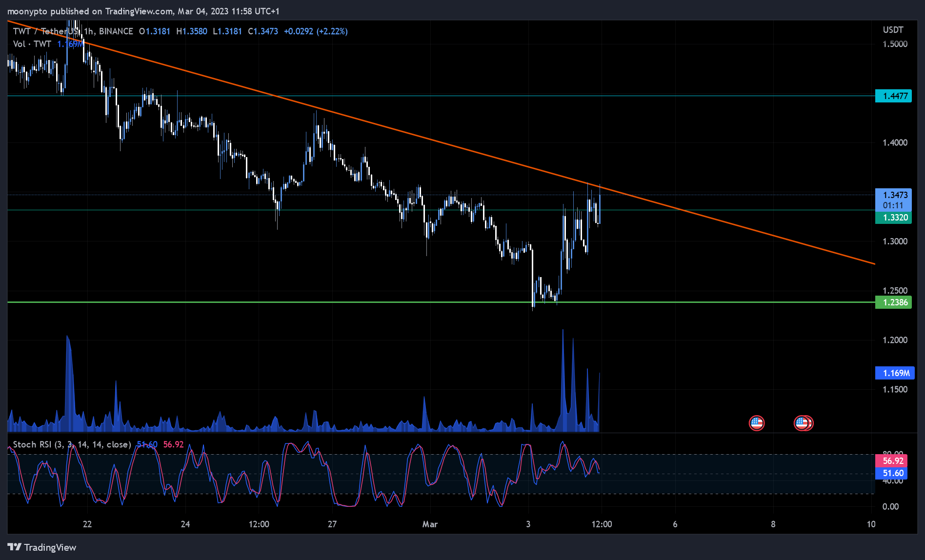Click the high value H1.3580 in legend
Viewport: 925px width, 560px height.
[192, 31]
